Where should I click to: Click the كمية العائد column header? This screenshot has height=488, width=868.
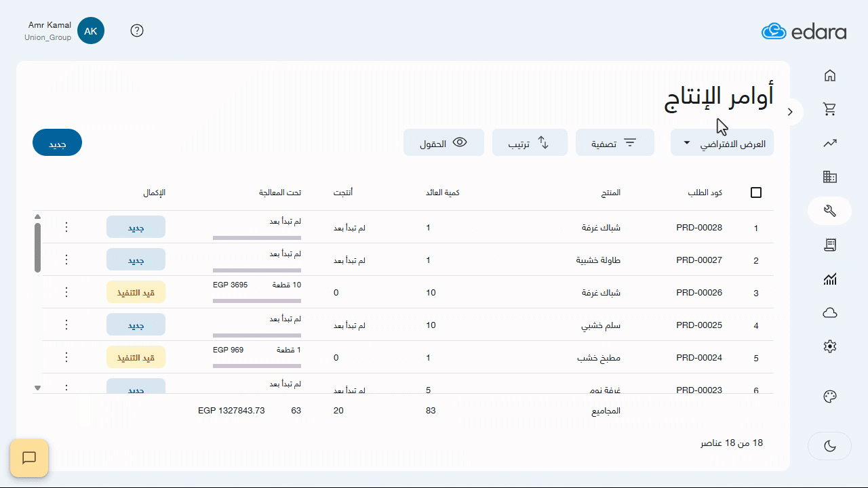tap(442, 192)
